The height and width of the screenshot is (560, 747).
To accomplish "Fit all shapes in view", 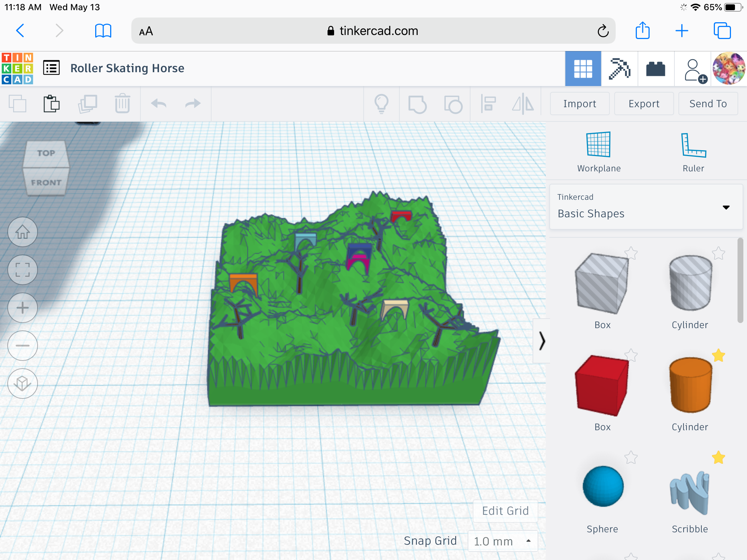I will pyautogui.click(x=23, y=270).
